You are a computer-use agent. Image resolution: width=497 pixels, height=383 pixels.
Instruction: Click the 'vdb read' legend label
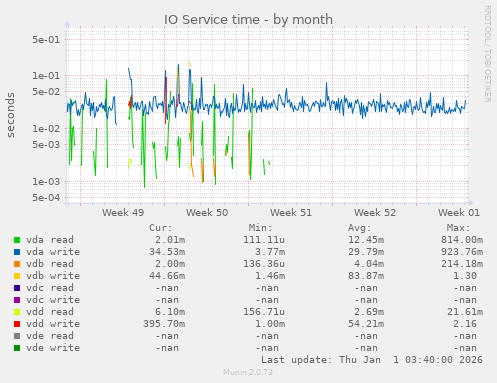pyautogui.click(x=50, y=264)
